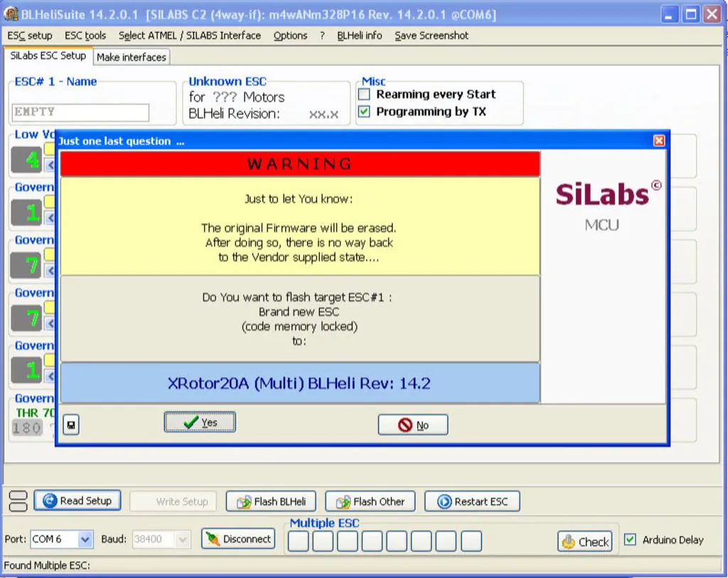Cancel flashing with No button
Screen dimensions: 728x578
413,425
